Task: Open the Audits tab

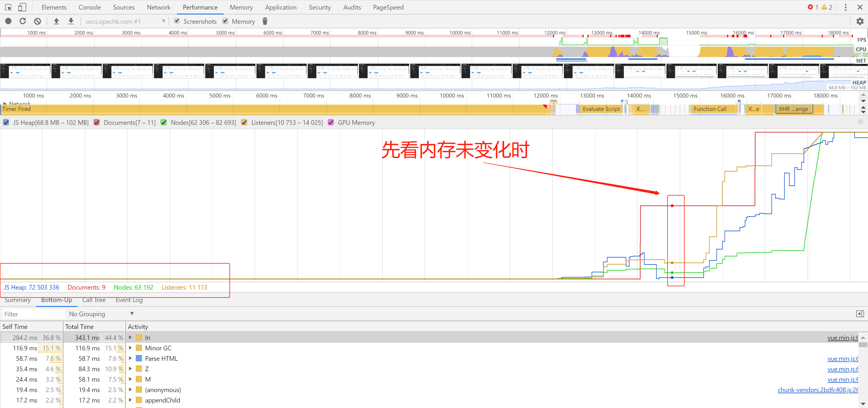Action: tap(352, 7)
